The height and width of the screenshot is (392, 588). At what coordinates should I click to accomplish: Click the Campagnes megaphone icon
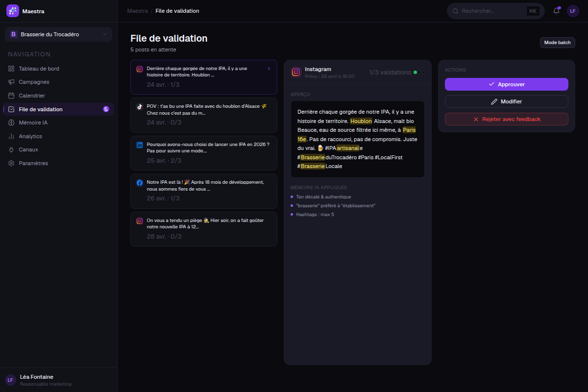11,82
